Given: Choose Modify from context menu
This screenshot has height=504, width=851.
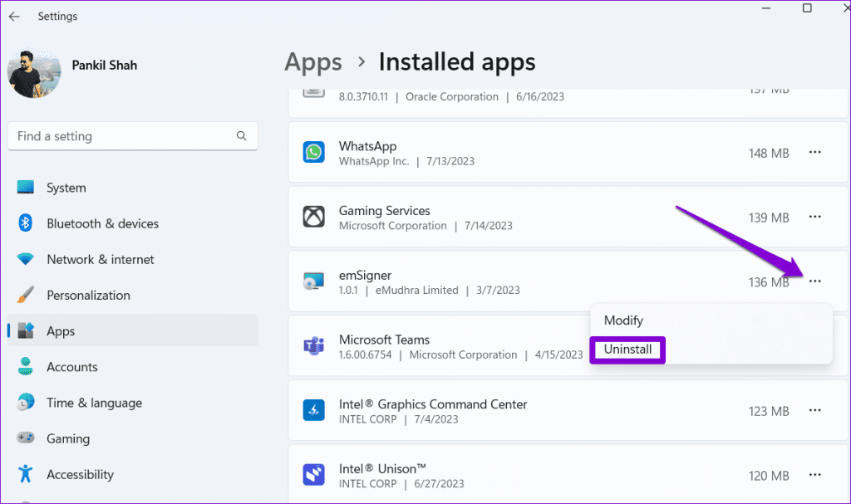Looking at the screenshot, I should pyautogui.click(x=623, y=321).
